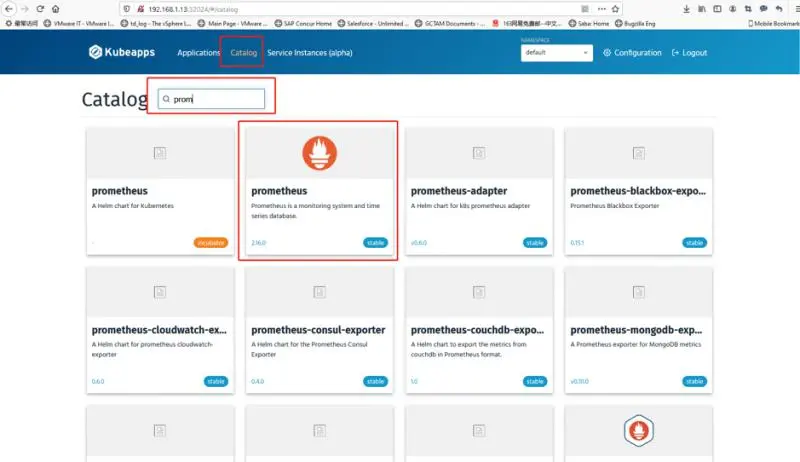Open the Applications tab

point(198,53)
